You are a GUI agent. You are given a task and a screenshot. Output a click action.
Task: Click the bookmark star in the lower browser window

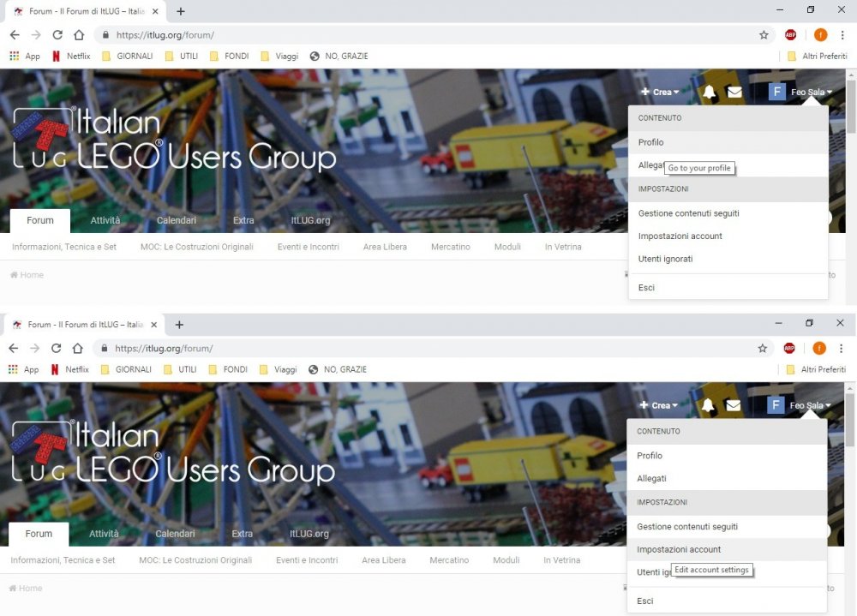(x=763, y=348)
